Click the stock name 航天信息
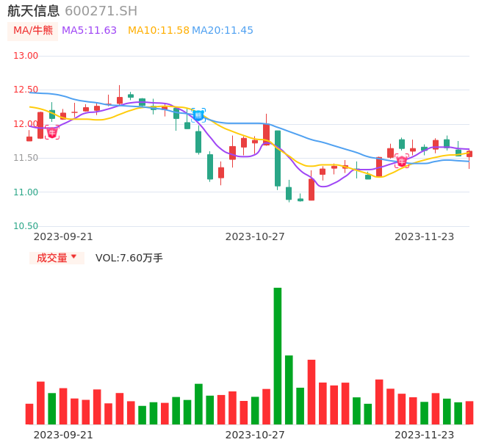 [x=33, y=11]
